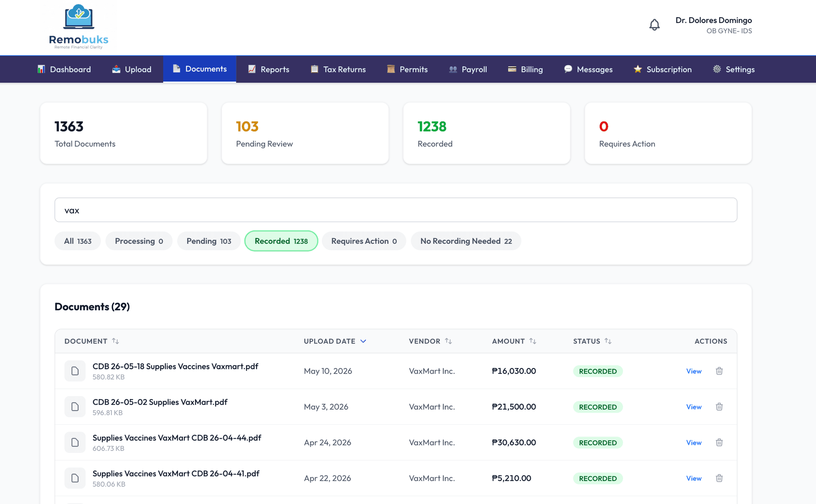This screenshot has height=504, width=816.
Task: Open the Payroll tab
Action: click(x=468, y=69)
